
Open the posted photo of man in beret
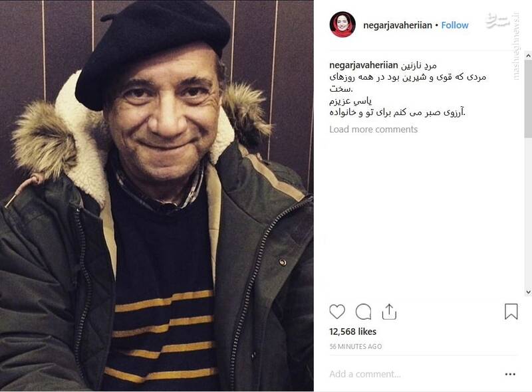click(157, 195)
